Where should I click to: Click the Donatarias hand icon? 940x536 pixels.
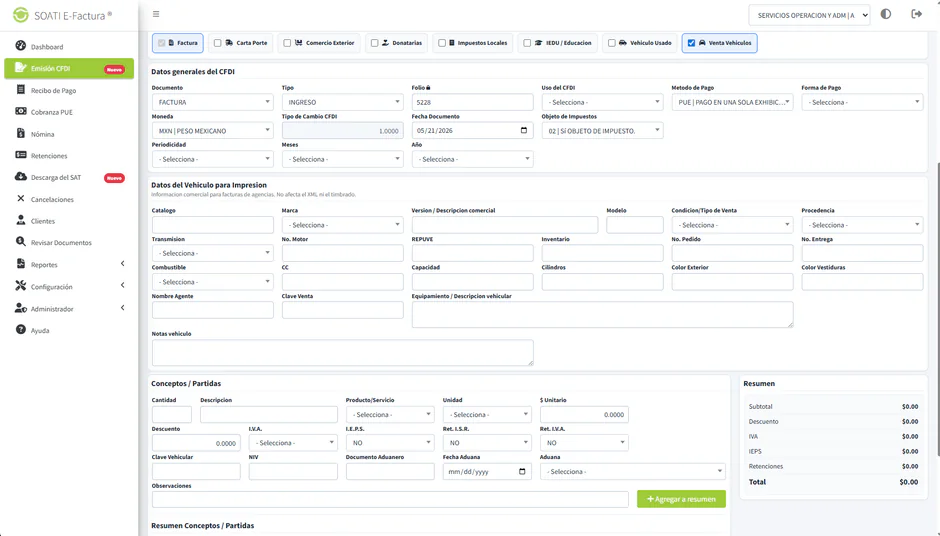tap(385, 43)
